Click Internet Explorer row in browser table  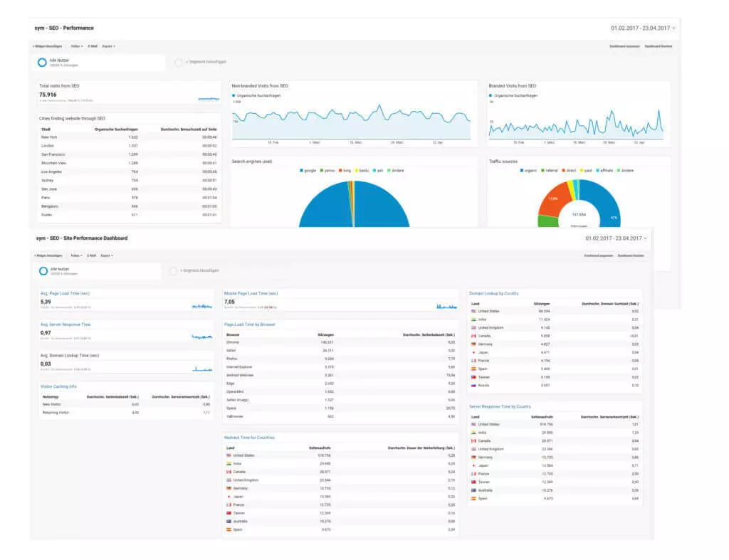coord(340,368)
